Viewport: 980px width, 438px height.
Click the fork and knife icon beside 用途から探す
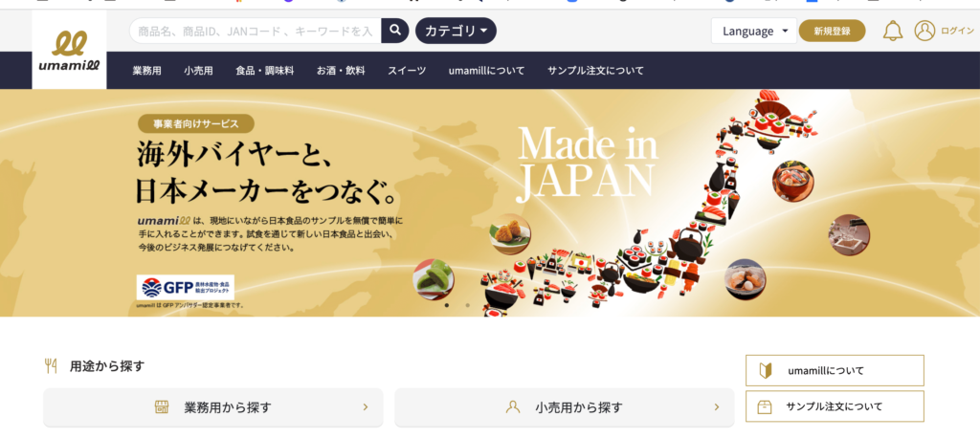tap(52, 365)
